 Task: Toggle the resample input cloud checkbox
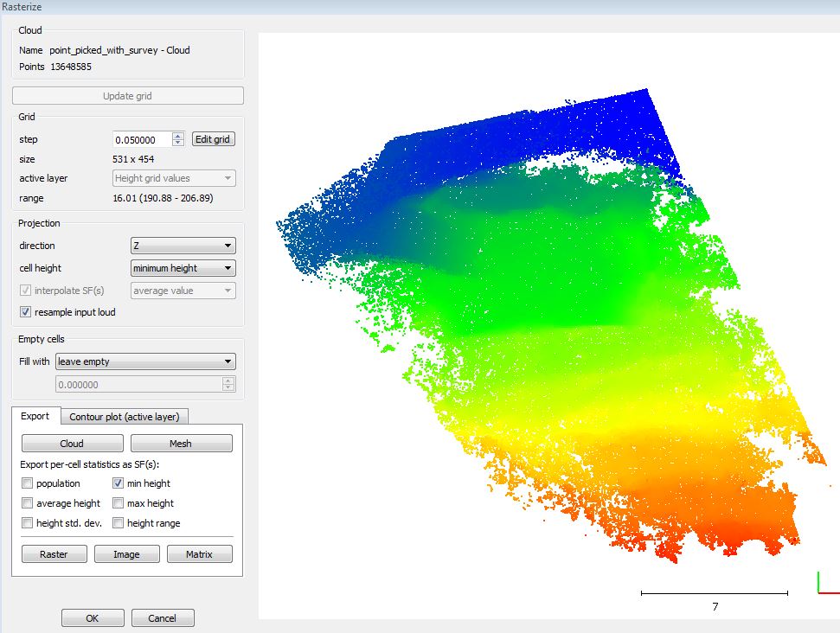tap(26, 312)
